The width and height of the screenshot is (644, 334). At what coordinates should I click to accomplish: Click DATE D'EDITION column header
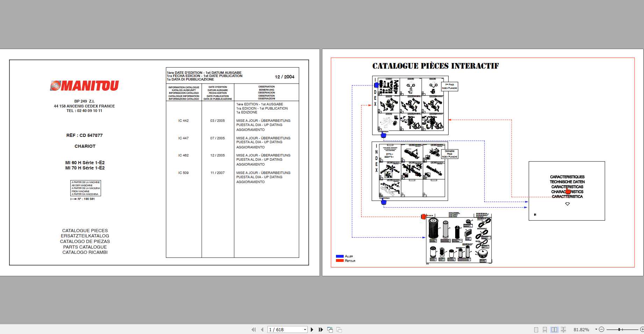pyautogui.click(x=218, y=93)
